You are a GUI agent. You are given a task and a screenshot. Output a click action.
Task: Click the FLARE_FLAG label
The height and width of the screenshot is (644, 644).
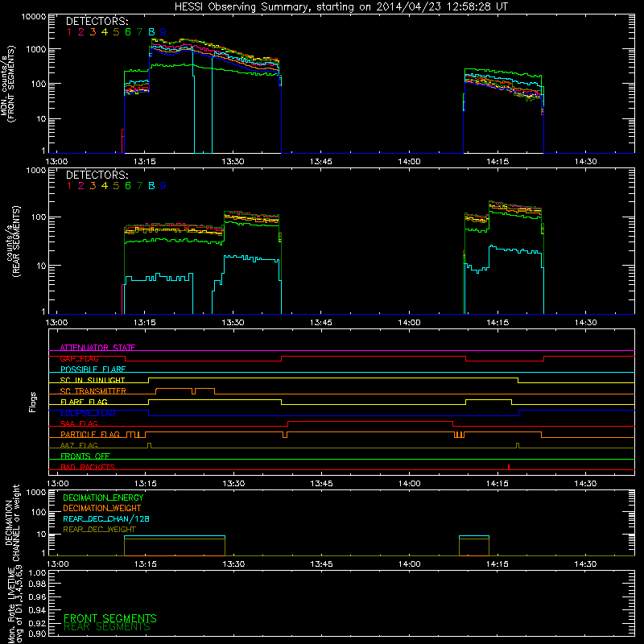click(84, 402)
